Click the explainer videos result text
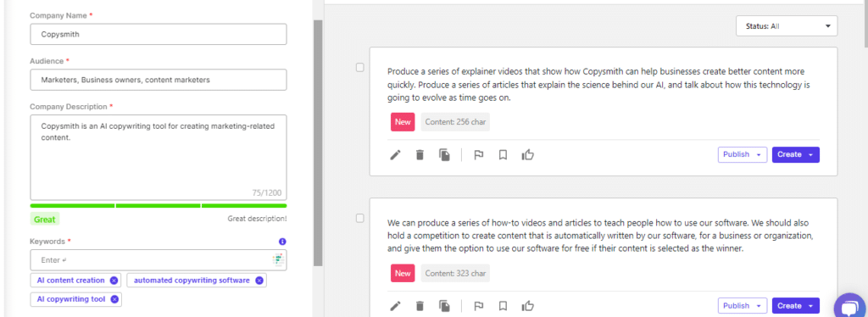868x317 pixels. coord(599,85)
